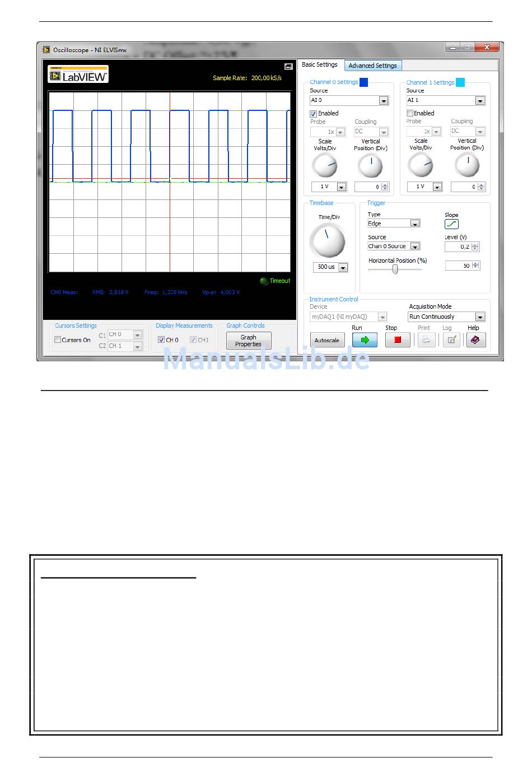532x777 pixels.
Task: Open Acquisition Mode Run Continuously dropdown
Action: pyautogui.click(x=480, y=317)
